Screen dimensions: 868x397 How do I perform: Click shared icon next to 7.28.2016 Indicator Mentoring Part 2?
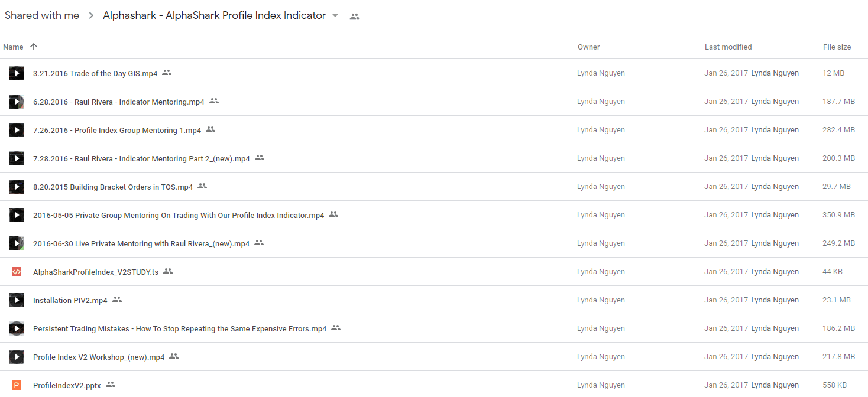[x=260, y=158]
